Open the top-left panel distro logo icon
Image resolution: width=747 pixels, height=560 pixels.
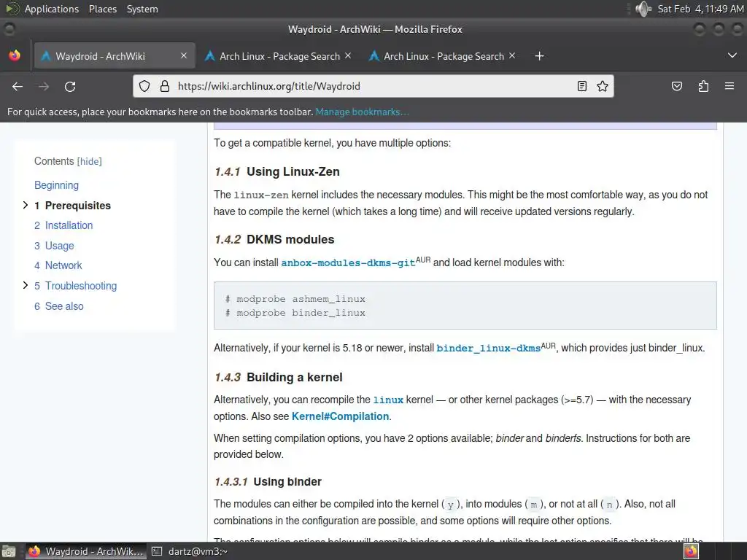click(12, 9)
